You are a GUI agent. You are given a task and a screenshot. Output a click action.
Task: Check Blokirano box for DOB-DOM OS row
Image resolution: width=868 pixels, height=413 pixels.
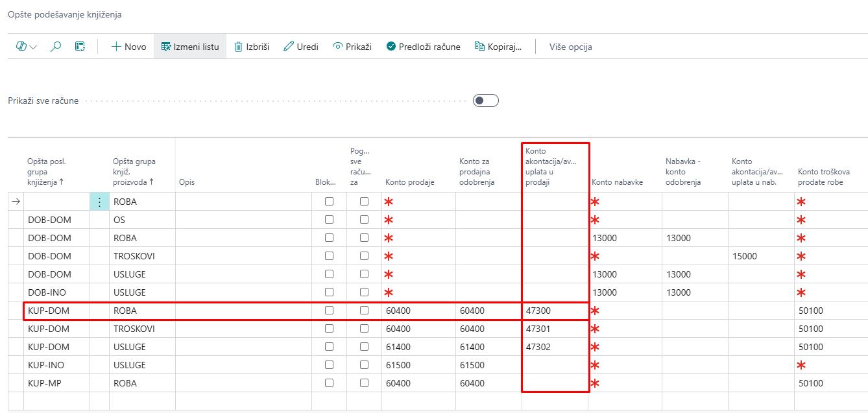pos(329,220)
